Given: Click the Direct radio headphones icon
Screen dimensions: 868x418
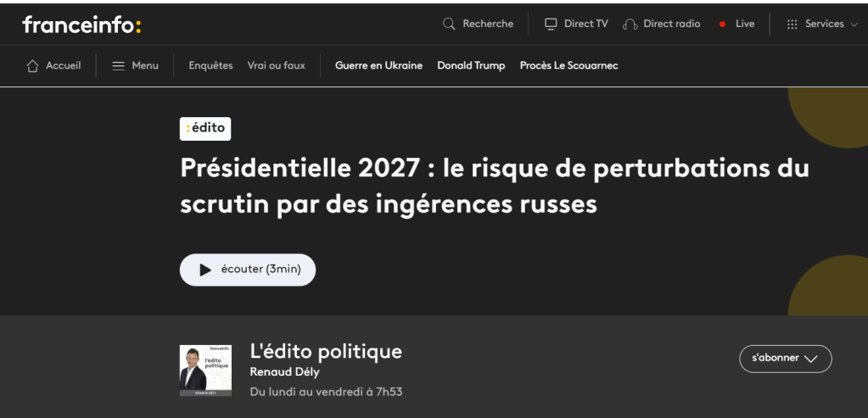Looking at the screenshot, I should (630, 24).
